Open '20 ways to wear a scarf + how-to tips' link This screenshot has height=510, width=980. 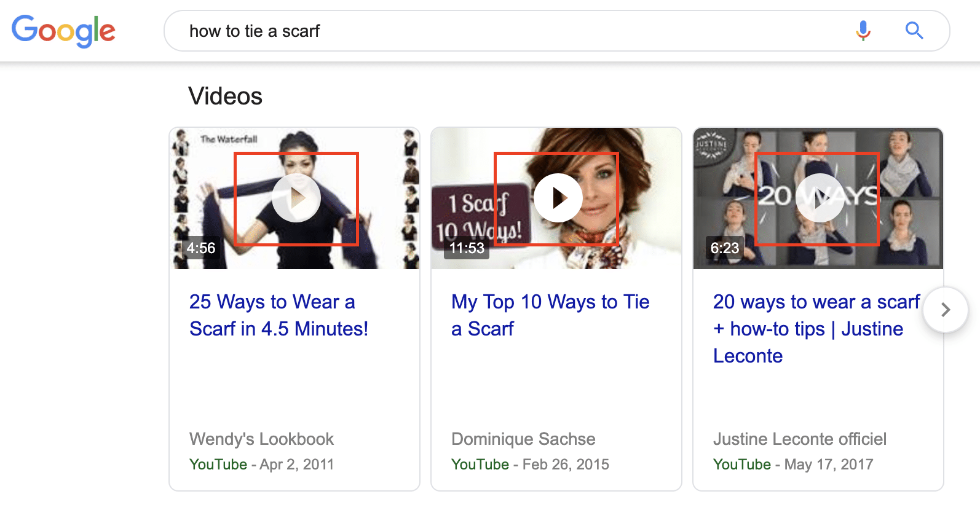(x=816, y=329)
